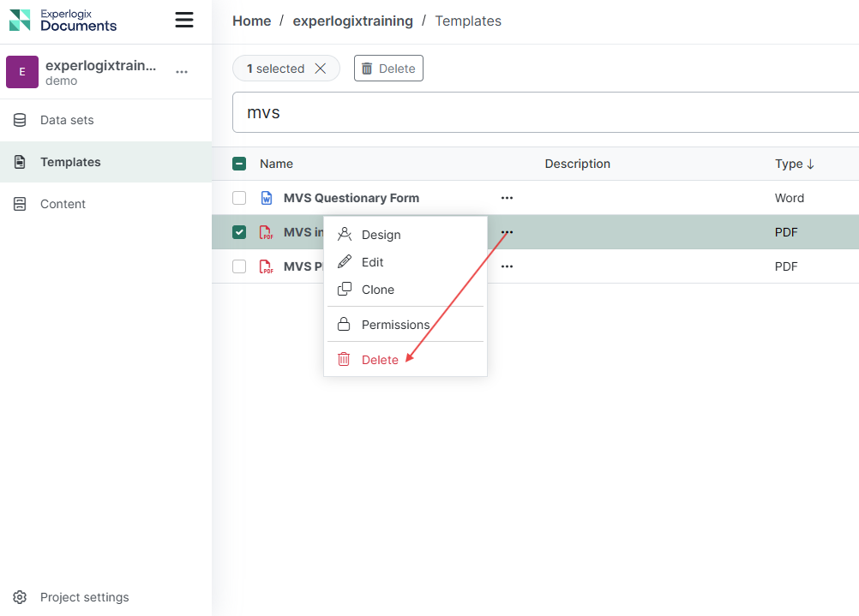859x616 pixels.
Task: Click the PDF icon on the selected row
Action: [267, 232]
